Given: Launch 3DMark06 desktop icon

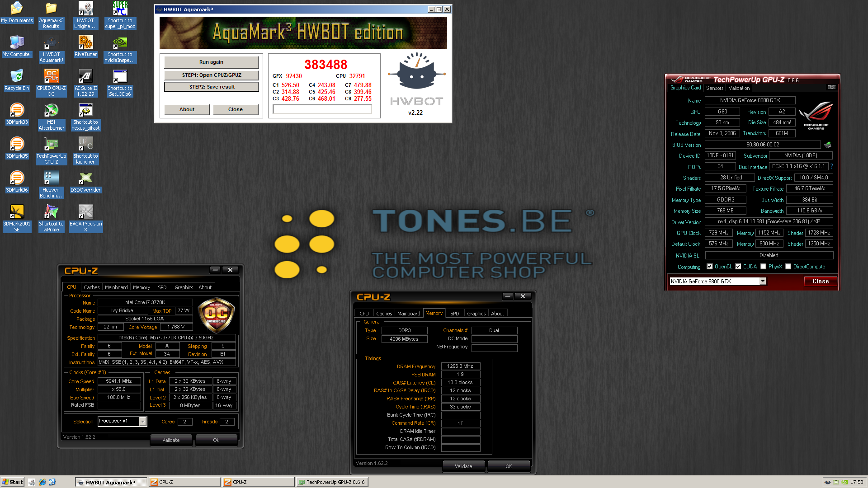Looking at the screenshot, I should [x=17, y=182].
